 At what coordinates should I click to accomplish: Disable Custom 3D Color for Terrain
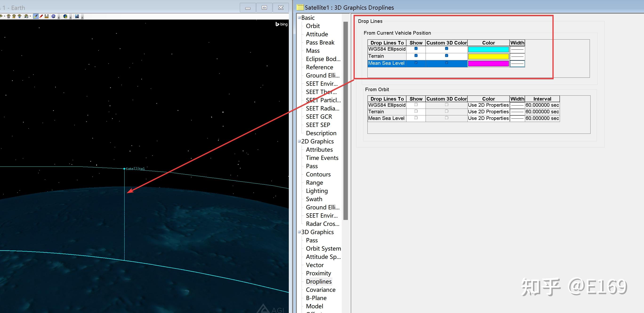pos(447,56)
